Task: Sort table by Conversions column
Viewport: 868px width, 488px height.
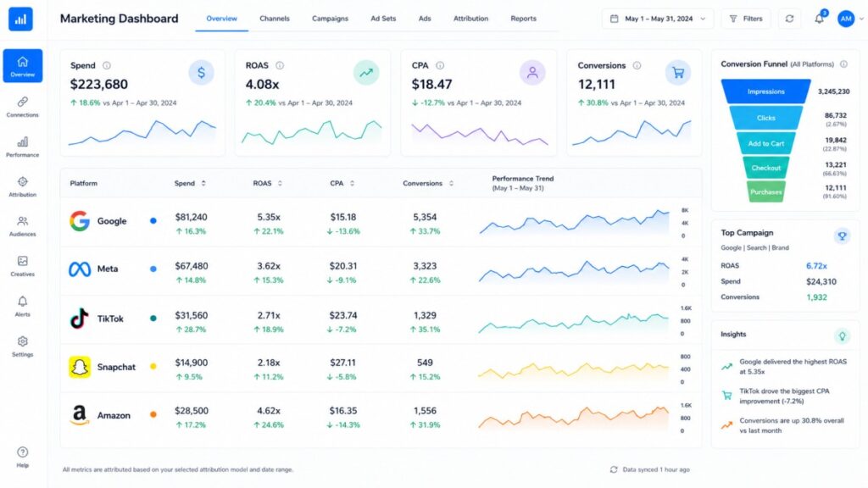Action: point(428,183)
